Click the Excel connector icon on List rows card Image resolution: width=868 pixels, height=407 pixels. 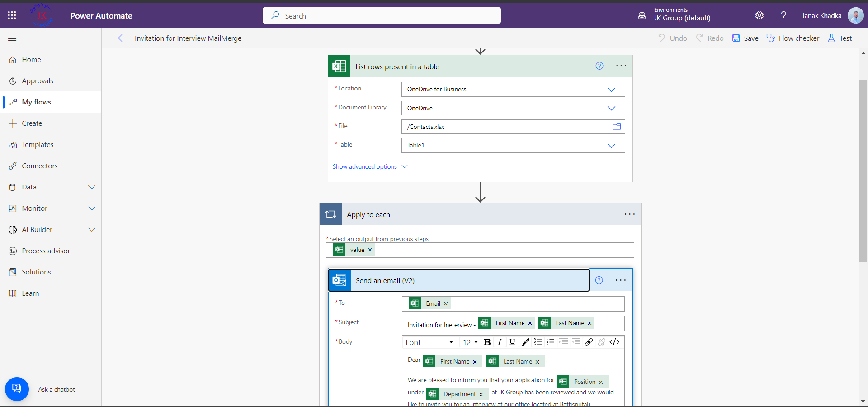[339, 66]
